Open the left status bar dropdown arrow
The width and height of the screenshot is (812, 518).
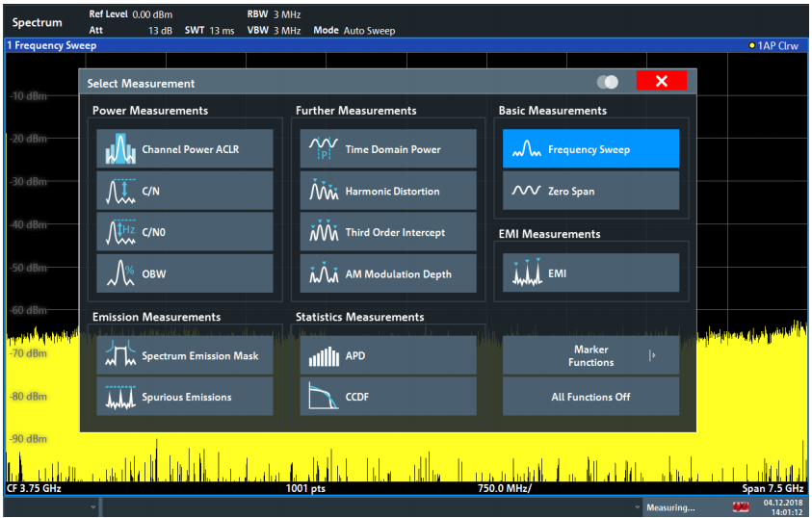click(x=93, y=507)
